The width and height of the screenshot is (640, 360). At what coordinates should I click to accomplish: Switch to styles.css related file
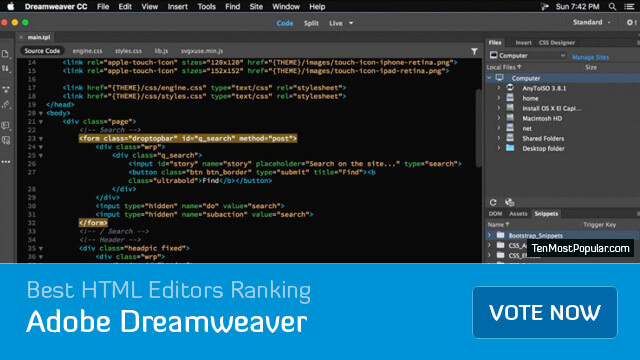pos(128,51)
